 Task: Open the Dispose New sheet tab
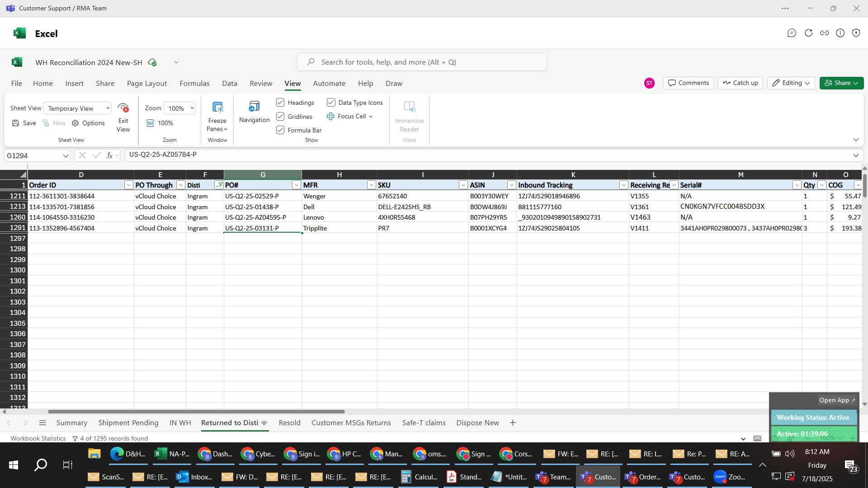click(x=477, y=423)
